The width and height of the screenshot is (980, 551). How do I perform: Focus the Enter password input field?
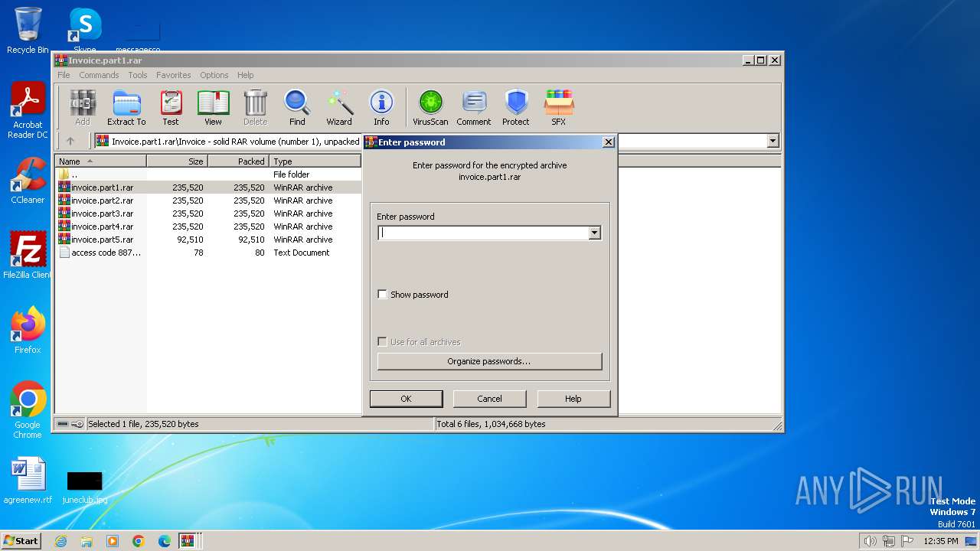point(484,233)
